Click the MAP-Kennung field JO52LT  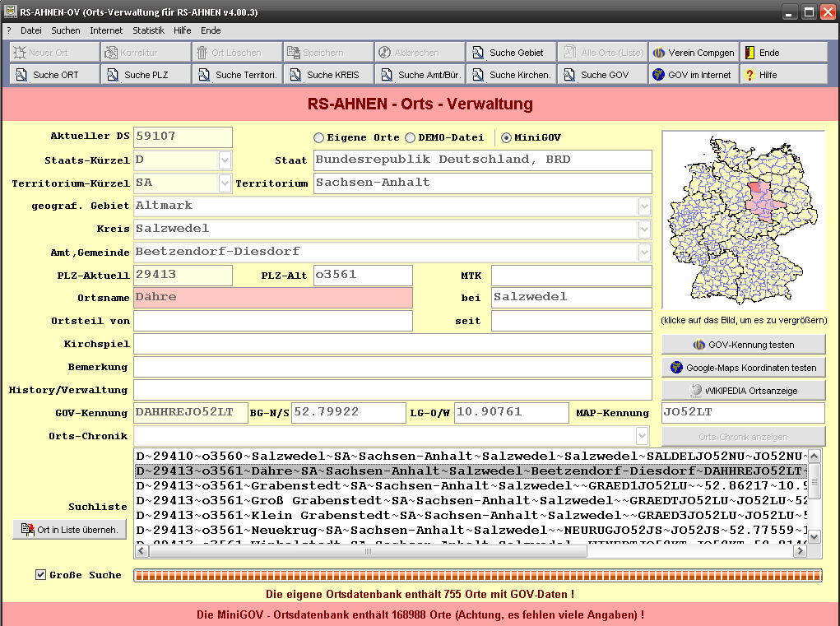click(744, 413)
